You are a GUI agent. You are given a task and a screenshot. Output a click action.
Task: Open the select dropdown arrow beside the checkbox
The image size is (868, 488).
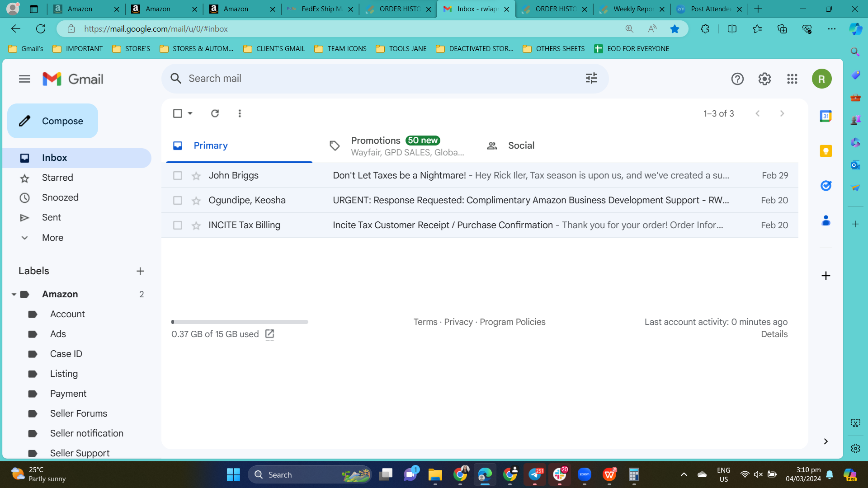coord(190,113)
